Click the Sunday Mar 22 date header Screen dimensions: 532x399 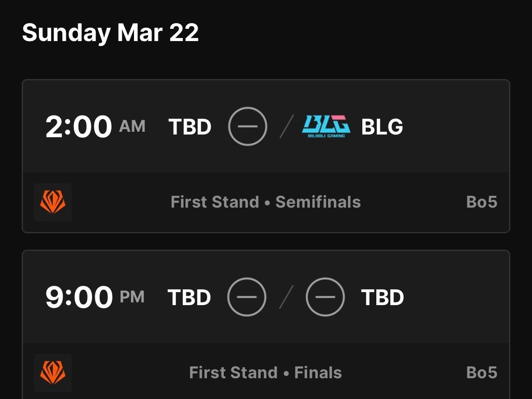tap(111, 33)
